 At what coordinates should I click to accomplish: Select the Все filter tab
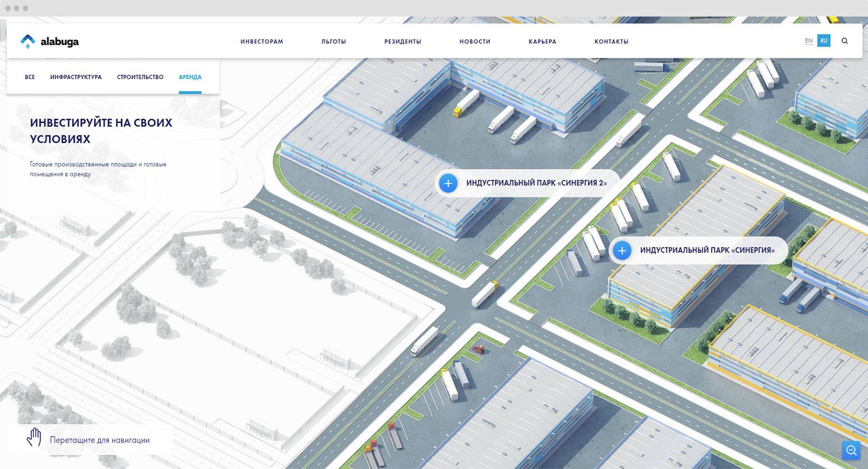click(x=30, y=77)
